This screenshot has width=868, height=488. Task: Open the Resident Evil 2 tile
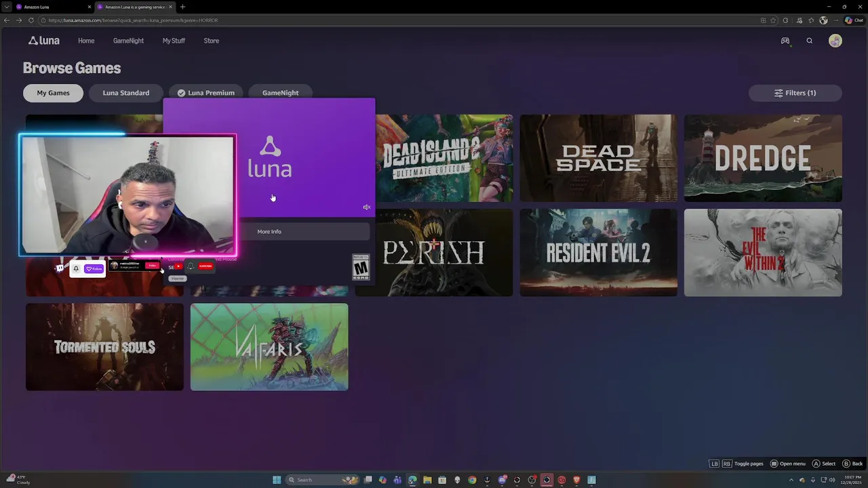pyautogui.click(x=599, y=252)
